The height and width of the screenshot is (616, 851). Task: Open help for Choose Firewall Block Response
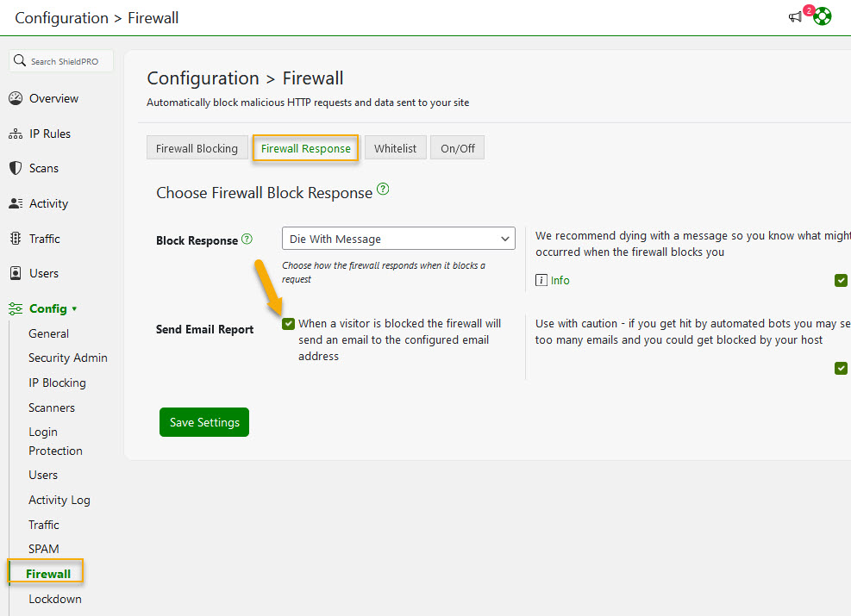(383, 189)
